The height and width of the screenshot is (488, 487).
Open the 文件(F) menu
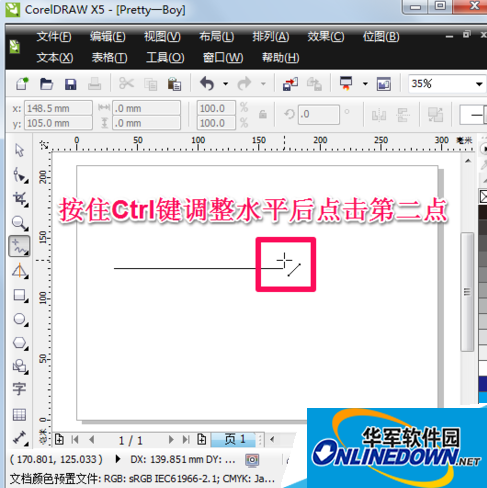[54, 36]
